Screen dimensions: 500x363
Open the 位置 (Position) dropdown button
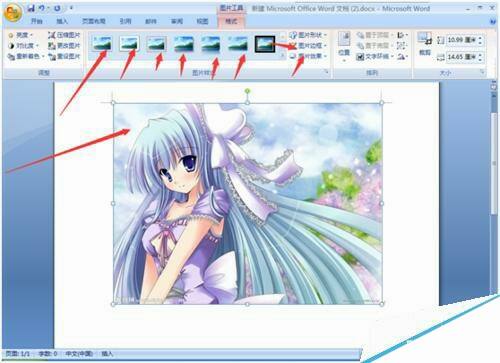tap(344, 47)
